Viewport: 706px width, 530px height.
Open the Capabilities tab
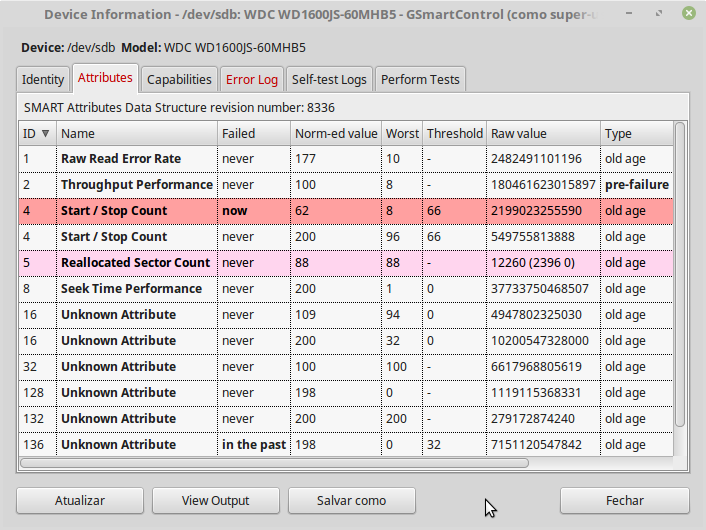(179, 80)
